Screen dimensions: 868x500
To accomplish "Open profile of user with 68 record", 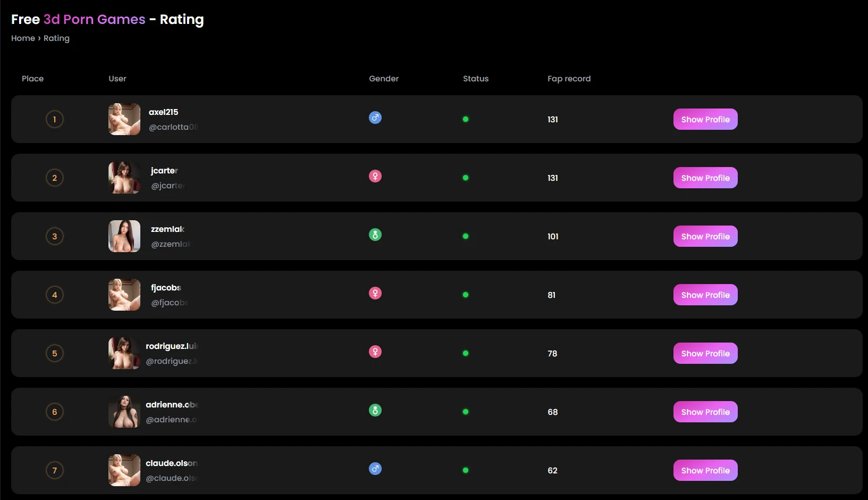I will click(x=705, y=412).
